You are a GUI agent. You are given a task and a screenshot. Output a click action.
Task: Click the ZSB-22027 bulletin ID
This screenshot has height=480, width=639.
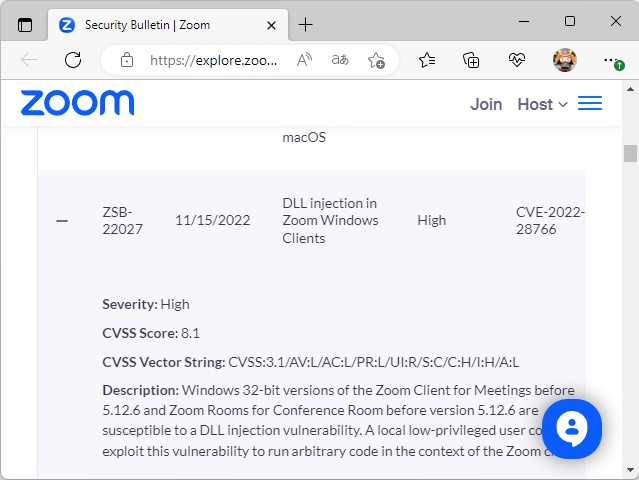point(122,220)
